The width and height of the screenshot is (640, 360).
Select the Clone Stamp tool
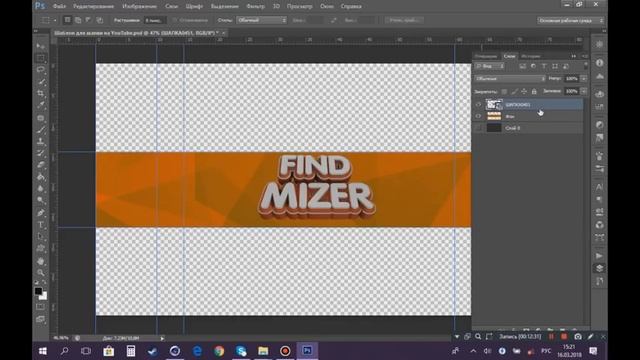click(40, 142)
